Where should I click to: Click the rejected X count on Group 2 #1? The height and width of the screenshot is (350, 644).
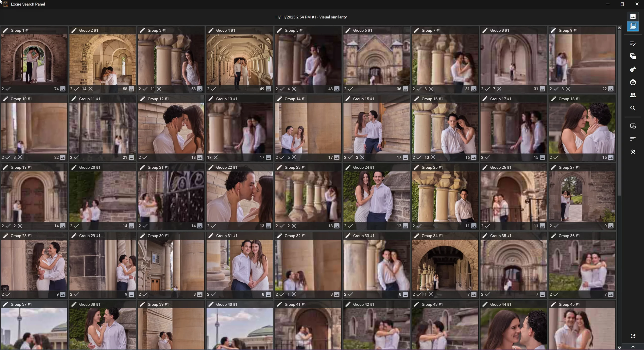[88, 89]
